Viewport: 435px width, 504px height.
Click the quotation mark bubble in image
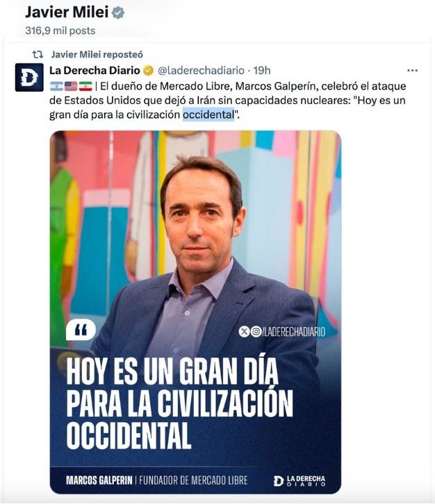point(81,330)
